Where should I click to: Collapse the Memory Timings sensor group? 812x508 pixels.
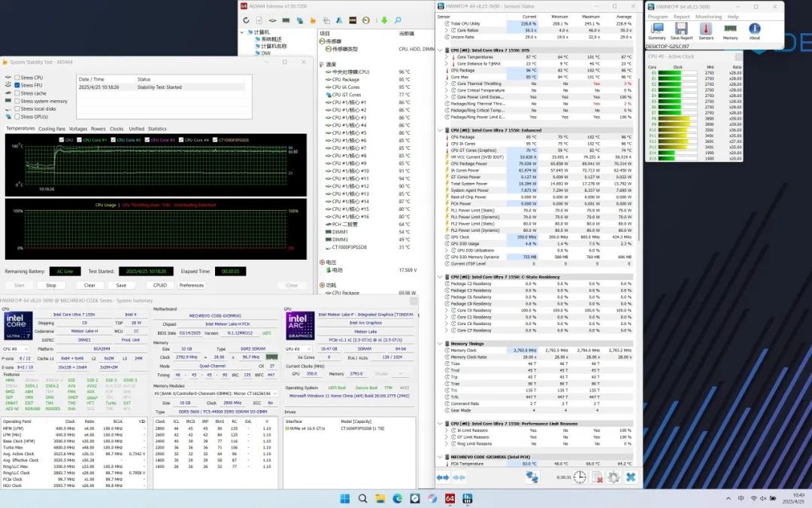(440, 343)
